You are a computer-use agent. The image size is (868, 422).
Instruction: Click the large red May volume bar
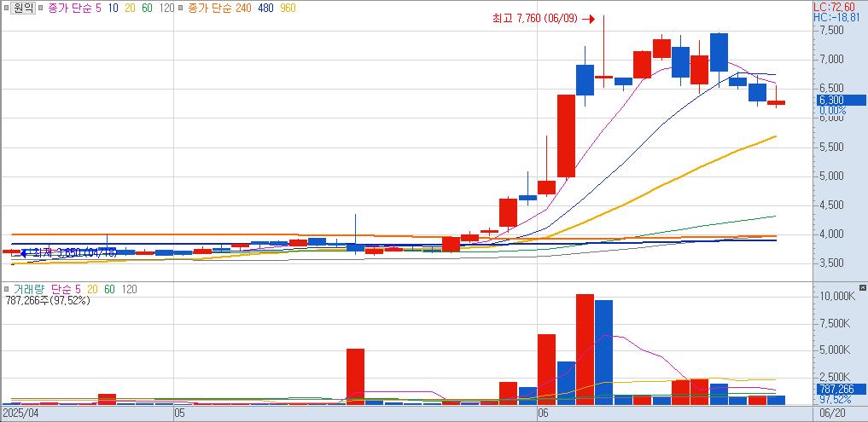point(355,377)
